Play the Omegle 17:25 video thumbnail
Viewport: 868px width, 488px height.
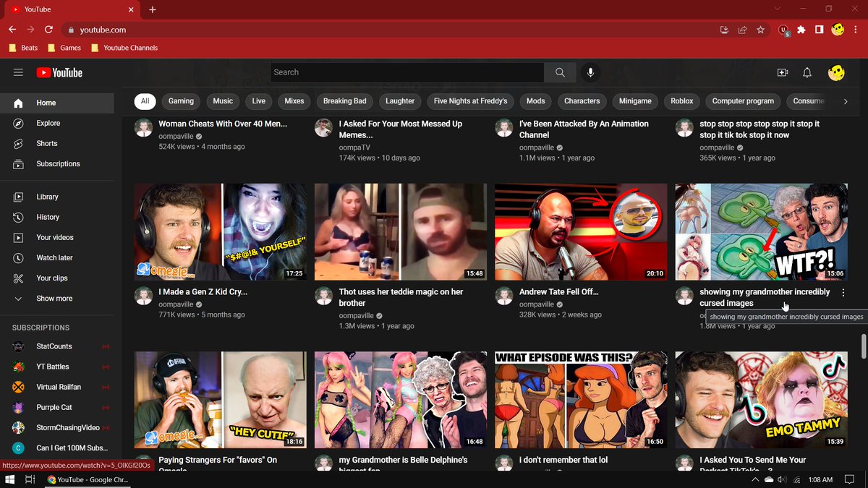click(220, 231)
